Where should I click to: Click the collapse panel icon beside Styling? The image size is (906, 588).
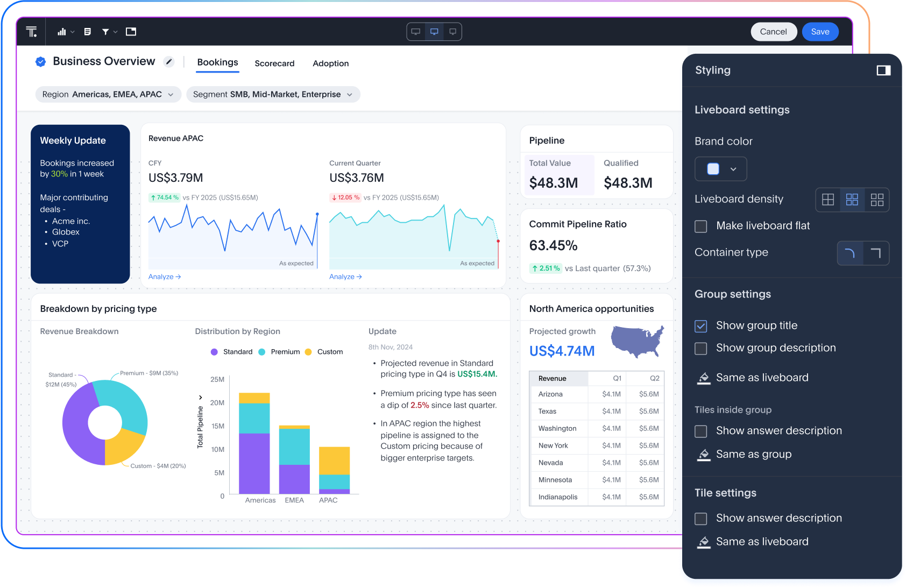(x=883, y=70)
